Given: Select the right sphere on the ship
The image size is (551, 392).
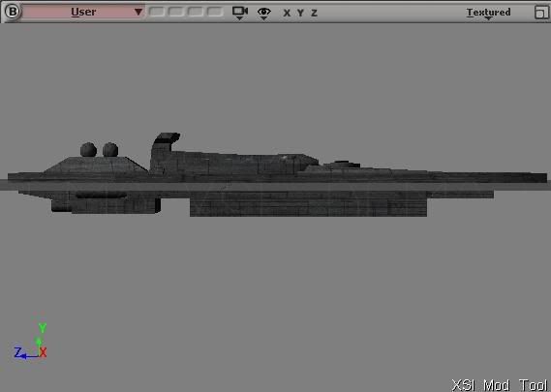Looking at the screenshot, I should click(x=110, y=150).
